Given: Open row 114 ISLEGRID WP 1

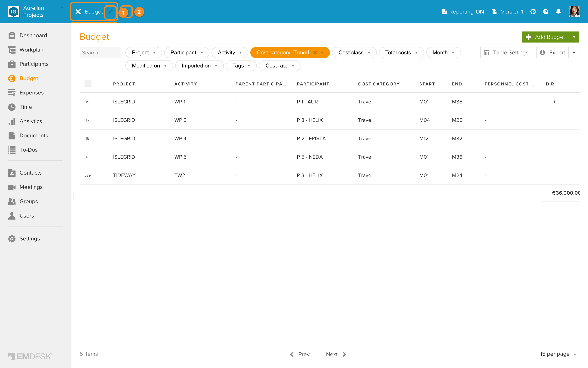Looking at the screenshot, I should (x=330, y=102).
